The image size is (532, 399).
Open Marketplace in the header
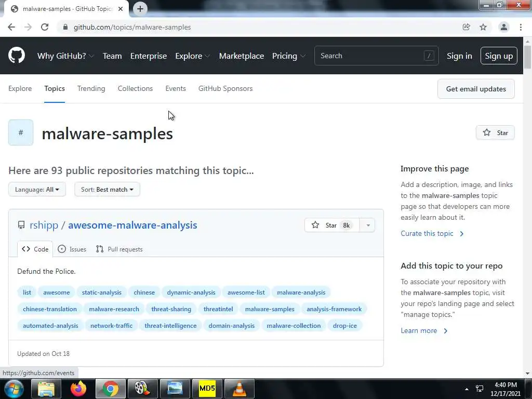pos(242,56)
